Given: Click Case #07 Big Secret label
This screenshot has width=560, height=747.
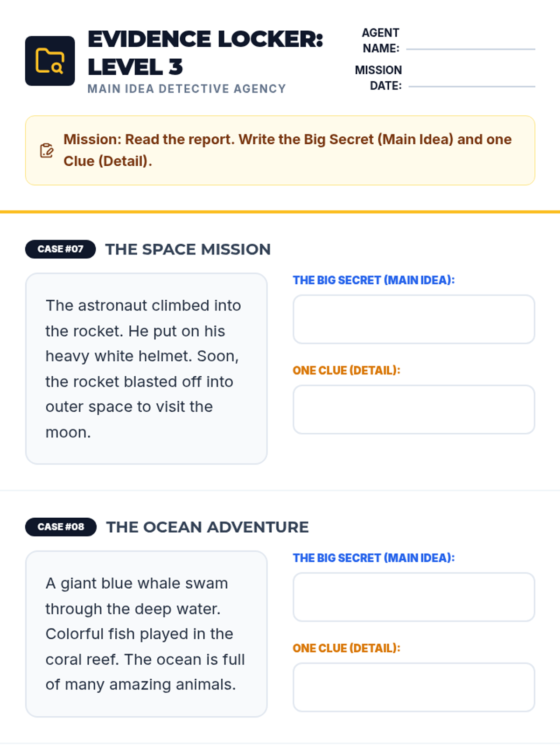Looking at the screenshot, I should tap(373, 280).
